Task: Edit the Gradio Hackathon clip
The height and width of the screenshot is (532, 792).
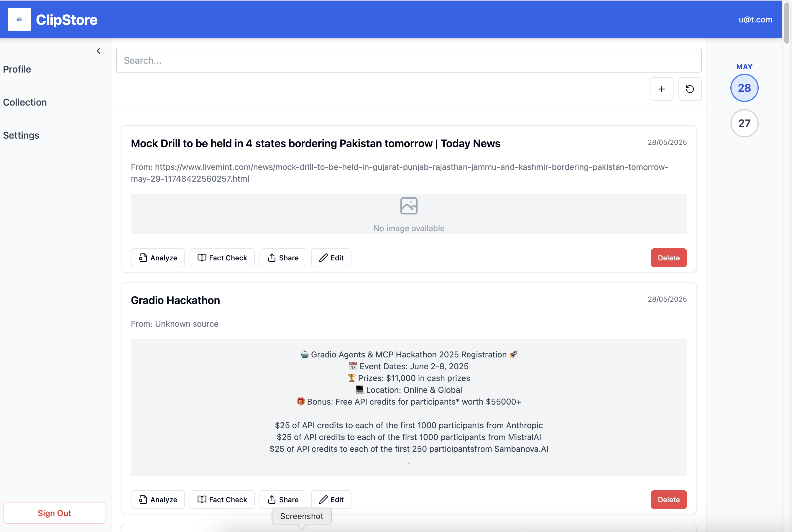Action: tap(331, 500)
